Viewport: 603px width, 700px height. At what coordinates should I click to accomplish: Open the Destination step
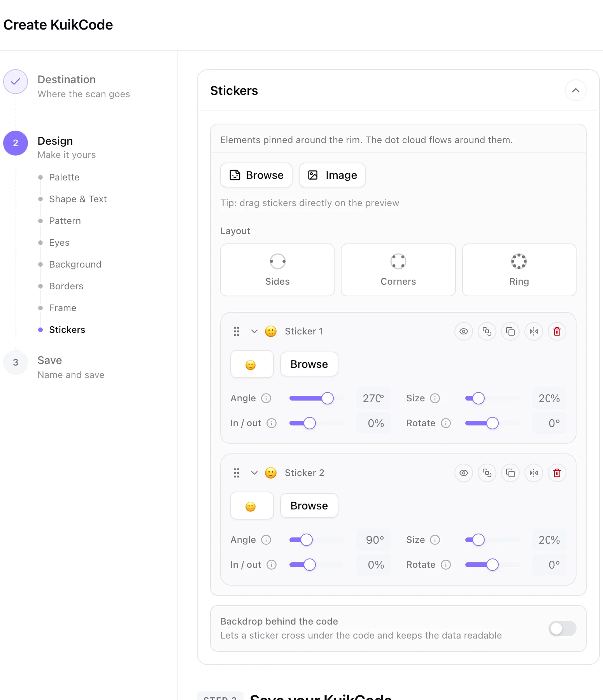click(x=67, y=86)
